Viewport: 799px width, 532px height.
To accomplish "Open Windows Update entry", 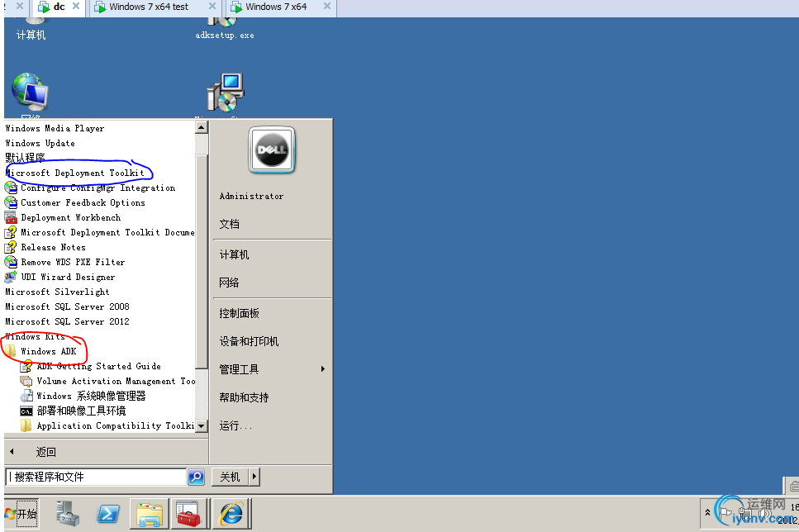I will click(40, 143).
